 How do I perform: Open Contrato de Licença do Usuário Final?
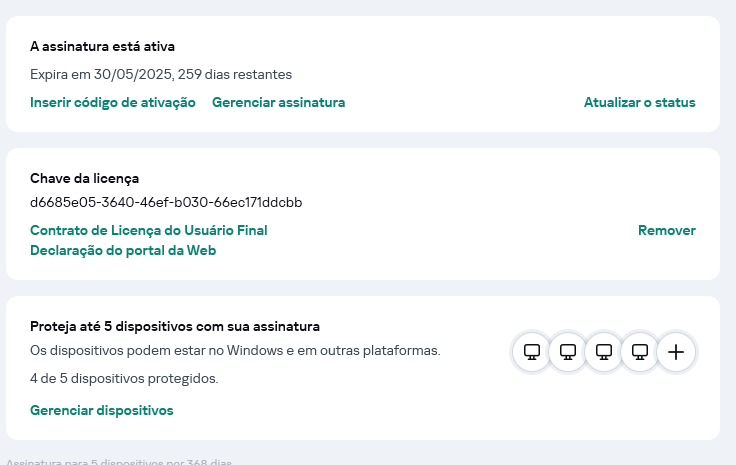point(149,230)
